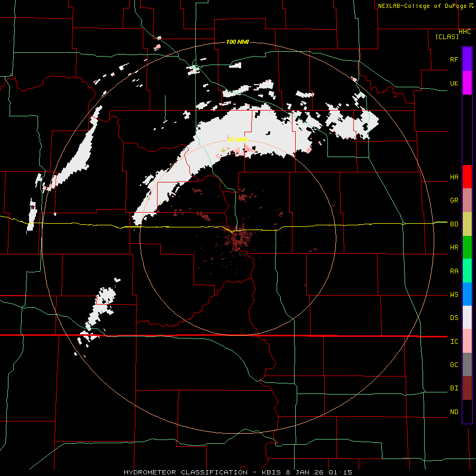The width and height of the screenshot is (476, 476).
Task: Select the BD yellow legend block
Action: click(467, 224)
